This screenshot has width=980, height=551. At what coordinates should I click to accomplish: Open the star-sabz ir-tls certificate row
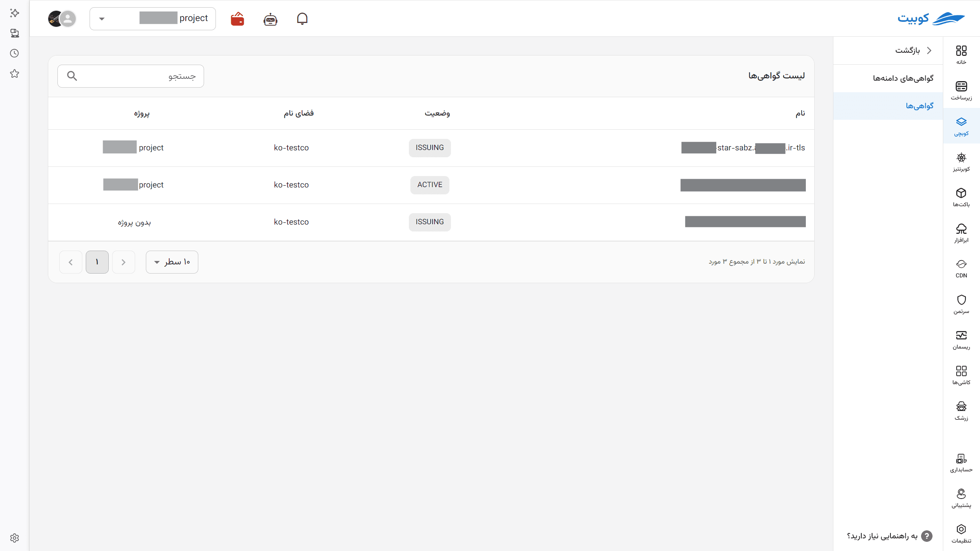(431, 148)
